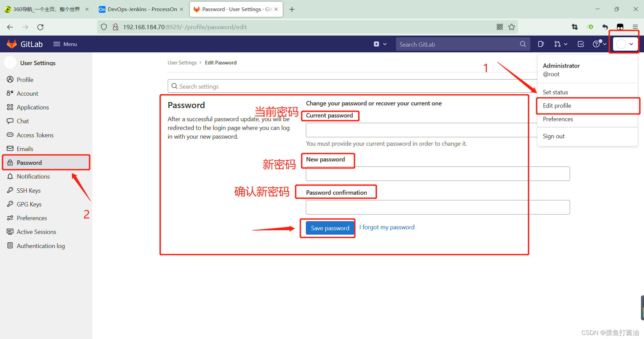This screenshot has height=339, width=644.
Task: Focus the New password field
Action: point(438,174)
